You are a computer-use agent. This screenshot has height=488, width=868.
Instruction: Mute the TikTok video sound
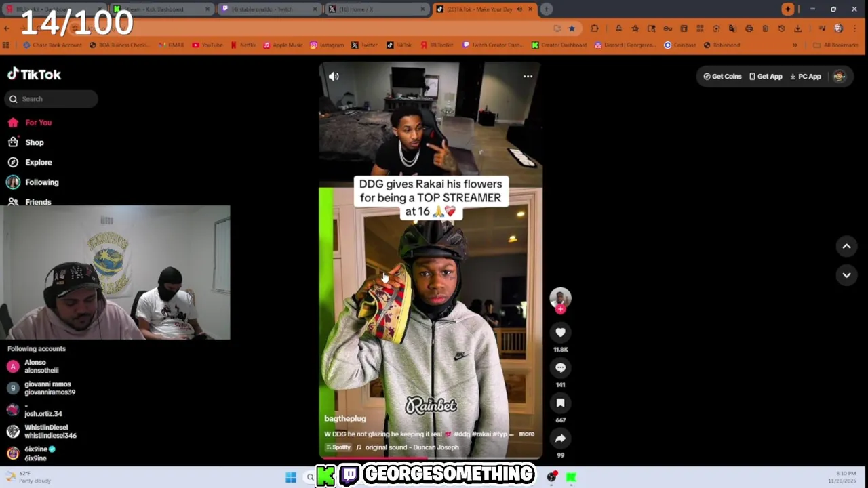(334, 77)
